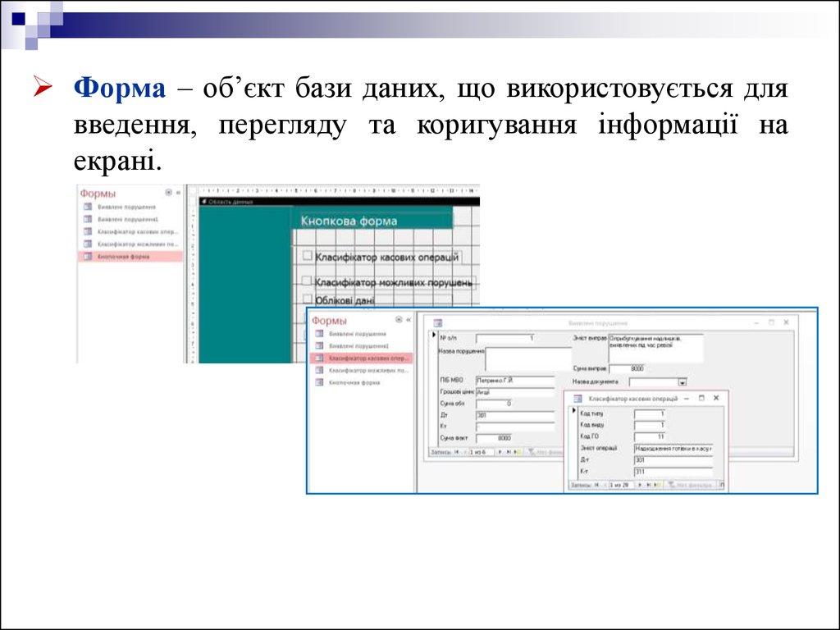The image size is (840, 630).
Task: Click into the ПІБ МВО input field
Action: tap(515, 381)
